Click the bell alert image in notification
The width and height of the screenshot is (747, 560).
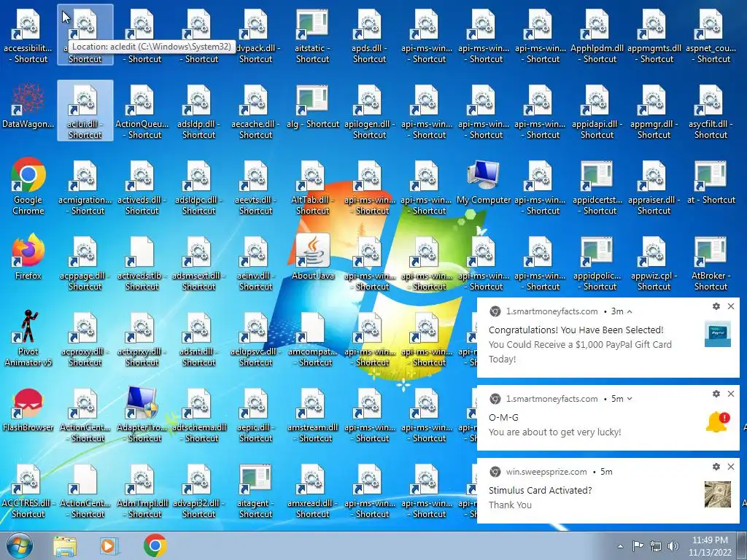[x=718, y=422]
